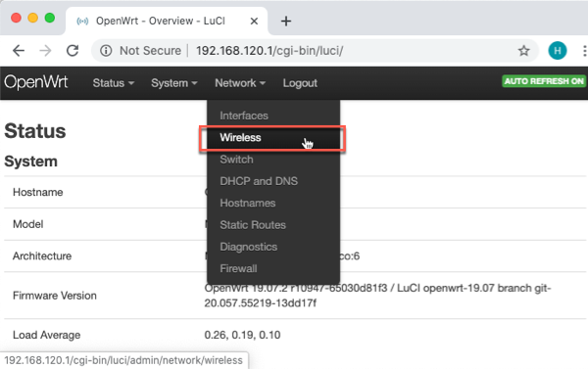This screenshot has height=369, width=588.
Task: Select the firmware version string text
Action: pyautogui.click(x=377, y=296)
